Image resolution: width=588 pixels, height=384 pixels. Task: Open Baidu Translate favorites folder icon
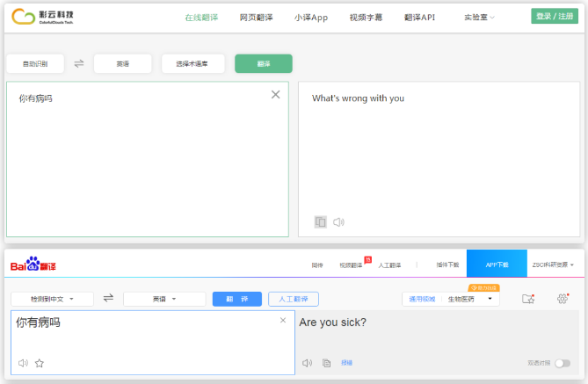click(528, 299)
